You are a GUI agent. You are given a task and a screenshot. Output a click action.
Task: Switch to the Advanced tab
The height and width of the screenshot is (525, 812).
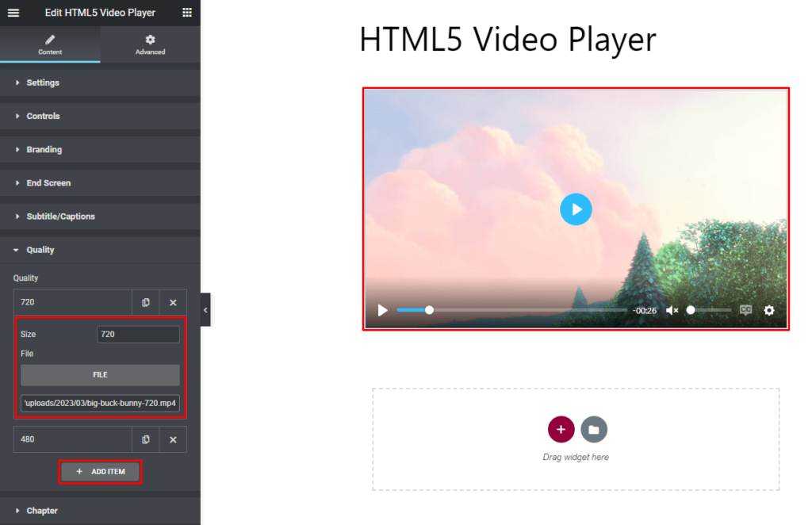[x=150, y=44]
